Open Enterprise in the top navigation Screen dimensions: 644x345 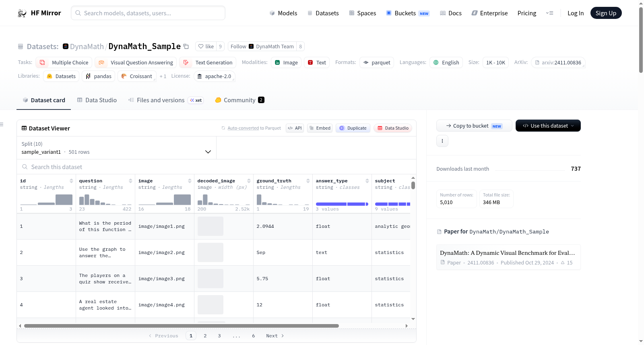489,13
